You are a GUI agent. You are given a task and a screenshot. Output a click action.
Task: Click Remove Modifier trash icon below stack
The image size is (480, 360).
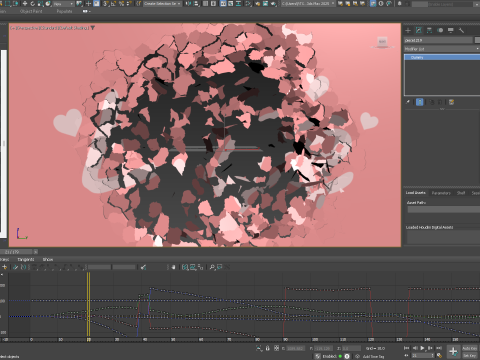[x=440, y=102]
